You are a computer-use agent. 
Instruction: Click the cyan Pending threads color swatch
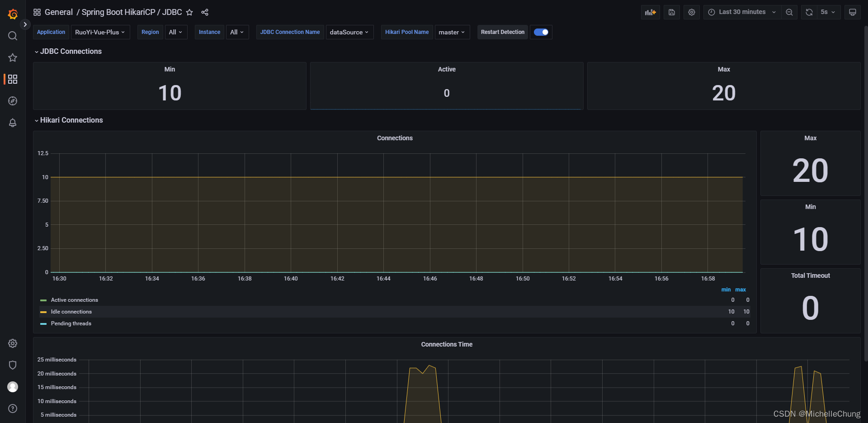point(43,324)
